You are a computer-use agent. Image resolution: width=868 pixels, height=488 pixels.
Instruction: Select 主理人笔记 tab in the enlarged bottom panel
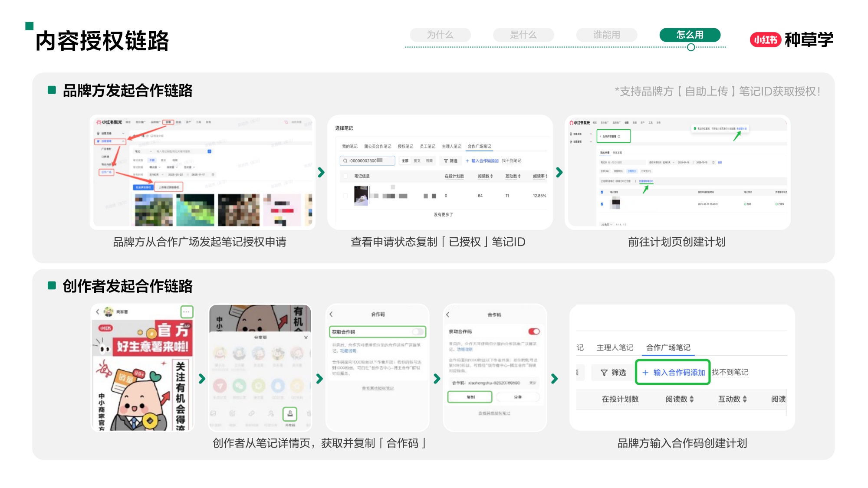click(x=615, y=347)
